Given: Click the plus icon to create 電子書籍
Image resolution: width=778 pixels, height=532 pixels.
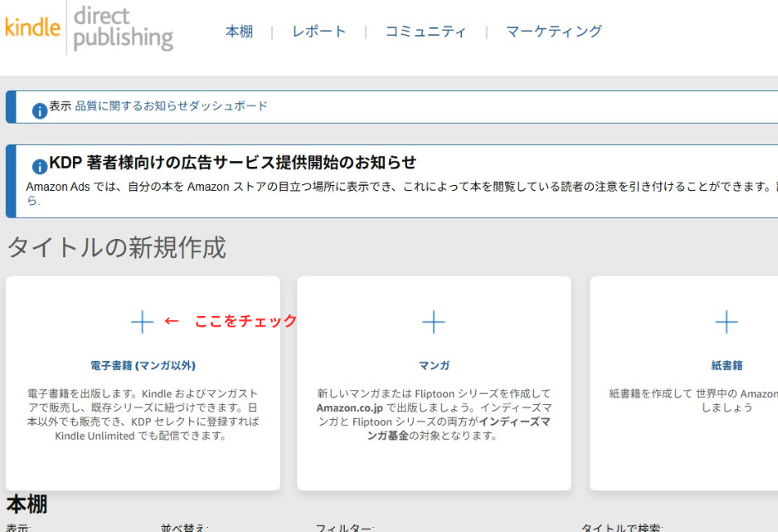Looking at the screenshot, I should (x=141, y=322).
